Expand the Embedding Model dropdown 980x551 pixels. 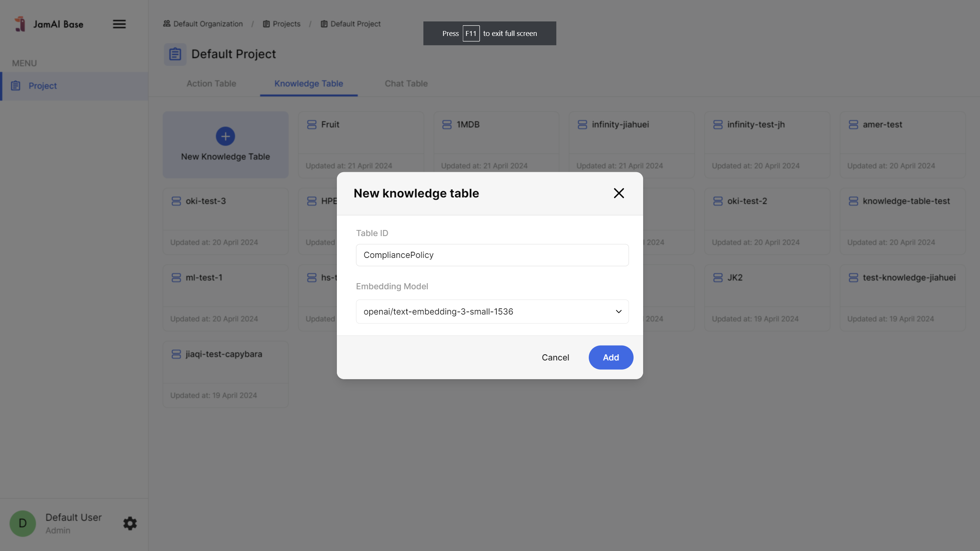[x=492, y=311]
